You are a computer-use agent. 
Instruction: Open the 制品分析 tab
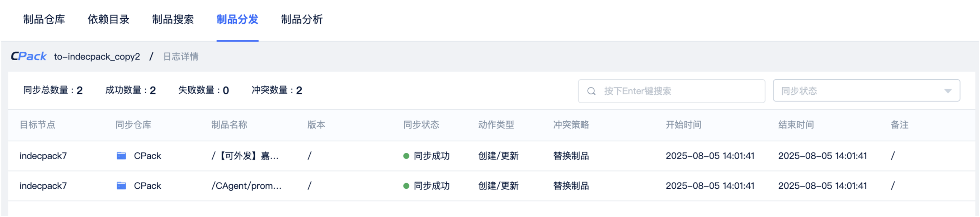(x=302, y=19)
